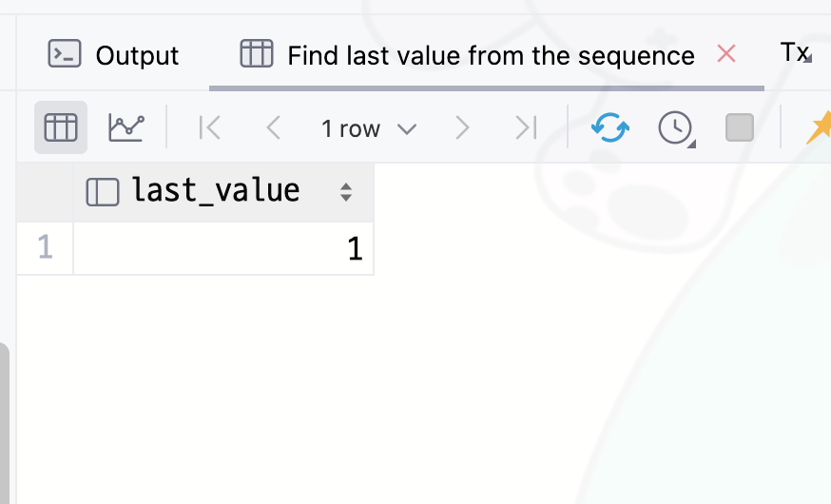Click the orange star icon
831x504 pixels.
click(819, 127)
